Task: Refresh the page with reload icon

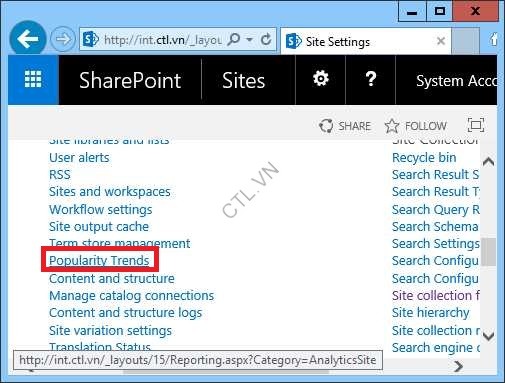Action: click(266, 40)
